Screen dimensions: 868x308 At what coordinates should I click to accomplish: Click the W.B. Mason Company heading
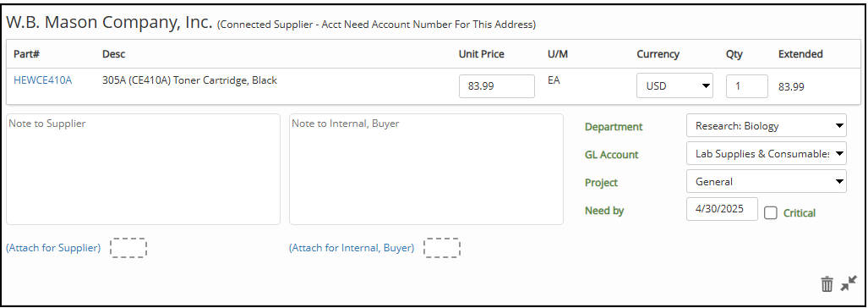tap(109, 22)
